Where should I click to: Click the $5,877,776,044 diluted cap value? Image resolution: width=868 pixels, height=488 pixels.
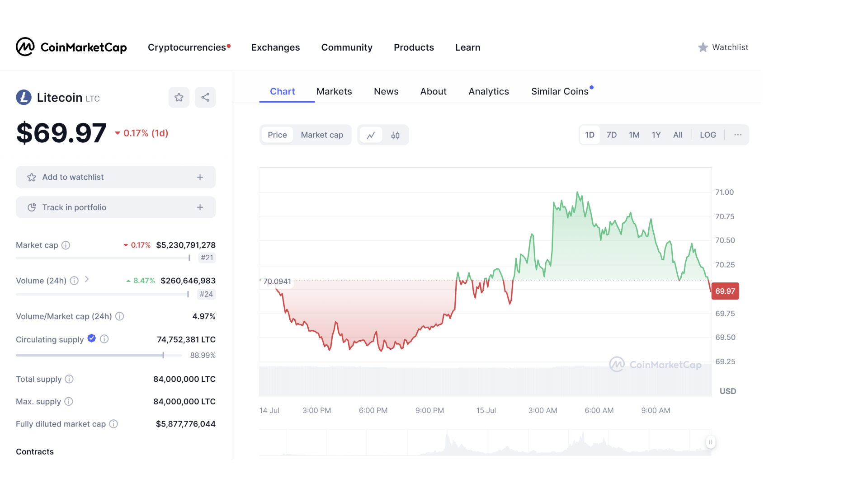[x=186, y=424]
